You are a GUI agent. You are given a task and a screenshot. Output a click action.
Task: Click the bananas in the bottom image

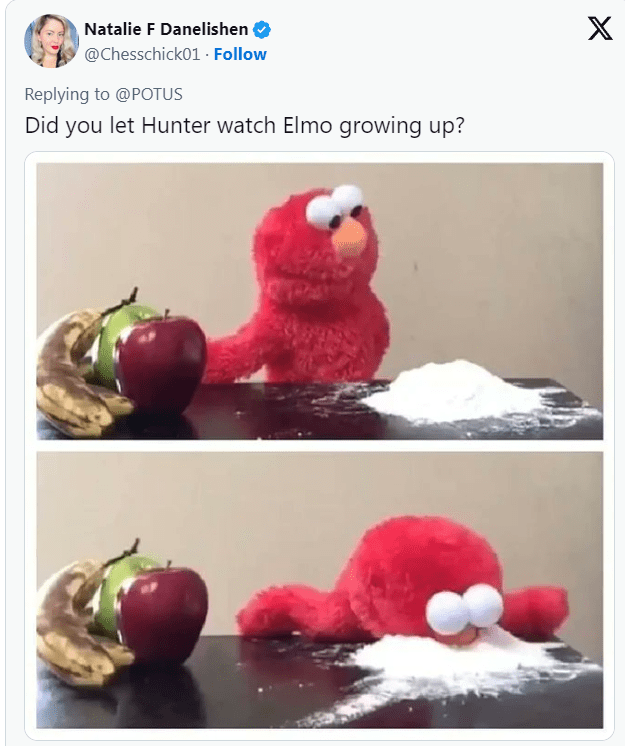tap(76, 628)
